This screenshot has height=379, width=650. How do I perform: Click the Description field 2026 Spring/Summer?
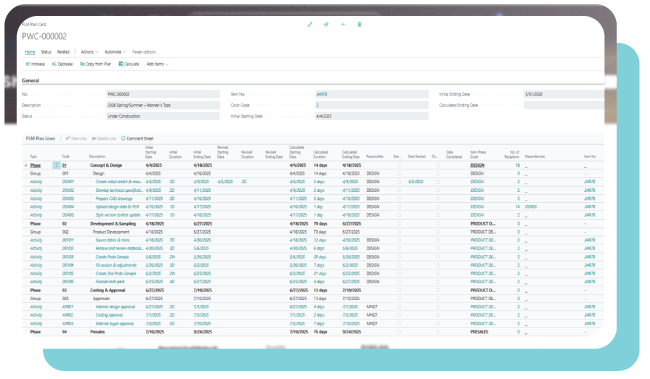click(x=163, y=105)
